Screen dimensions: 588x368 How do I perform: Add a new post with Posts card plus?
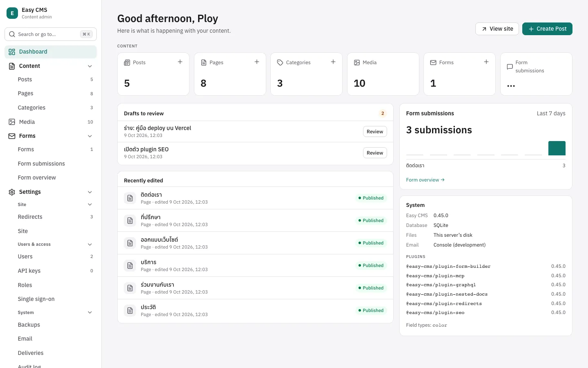click(x=180, y=62)
